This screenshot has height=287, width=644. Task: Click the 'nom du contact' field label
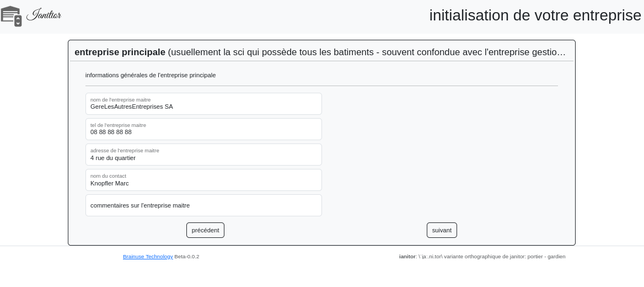coord(108,176)
